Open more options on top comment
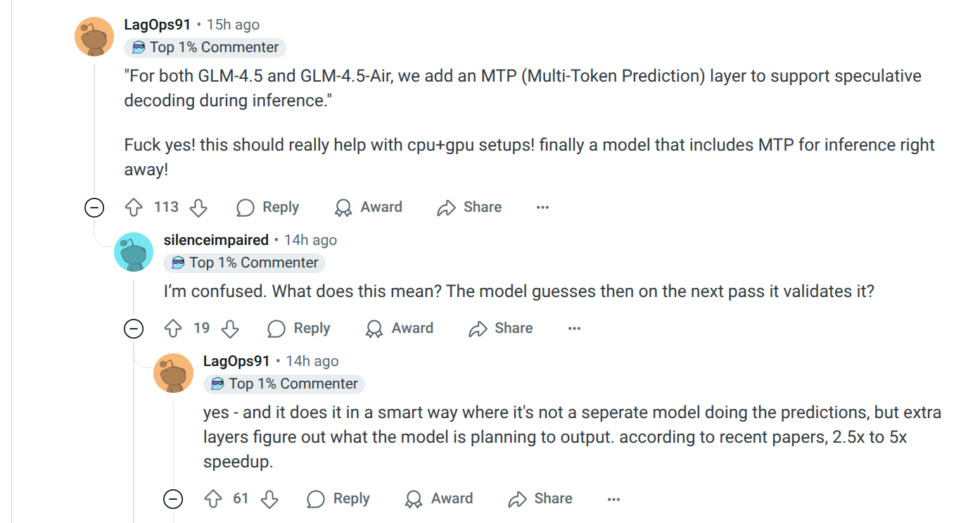This screenshot has height=523, width=980. [x=542, y=208]
